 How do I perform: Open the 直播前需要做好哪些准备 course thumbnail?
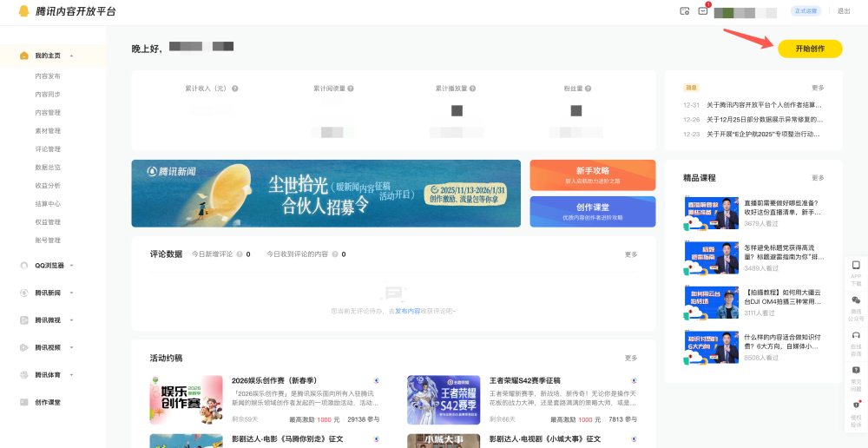click(711, 214)
